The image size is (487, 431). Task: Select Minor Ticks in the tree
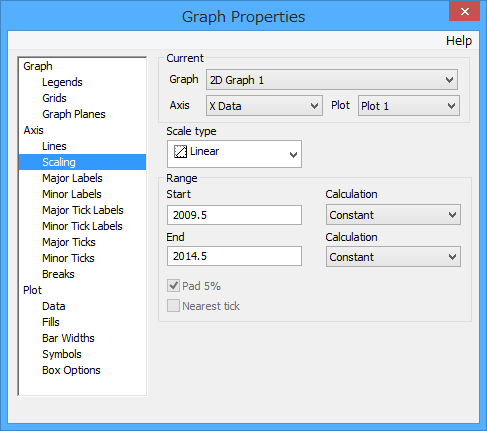click(68, 258)
